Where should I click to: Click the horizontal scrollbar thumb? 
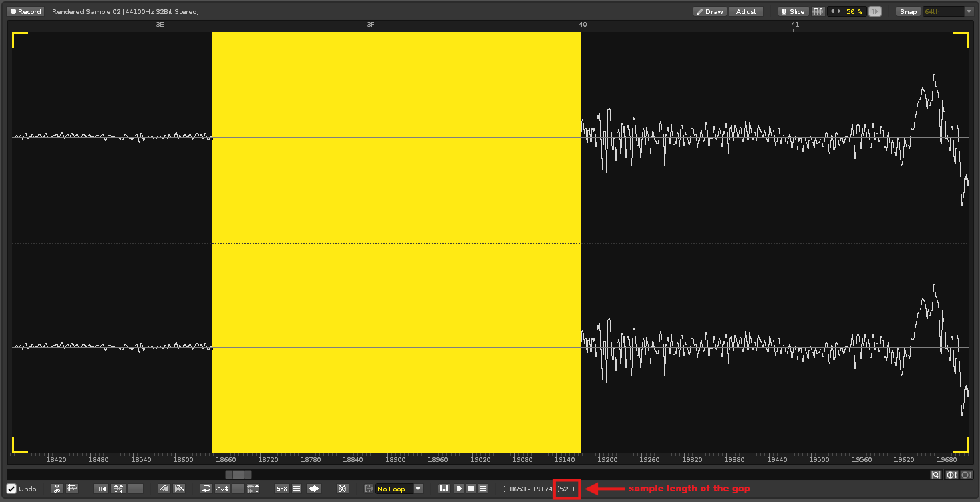[x=238, y=475]
